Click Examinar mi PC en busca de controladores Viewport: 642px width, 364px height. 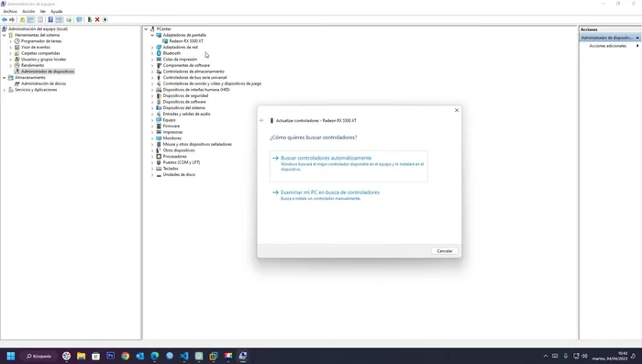[330, 192]
